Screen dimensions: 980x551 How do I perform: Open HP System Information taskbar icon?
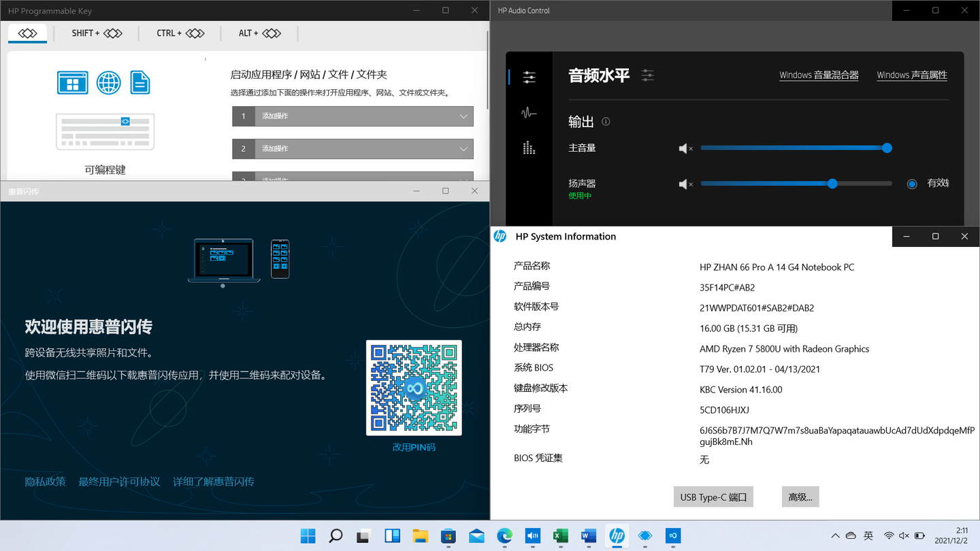click(x=617, y=536)
